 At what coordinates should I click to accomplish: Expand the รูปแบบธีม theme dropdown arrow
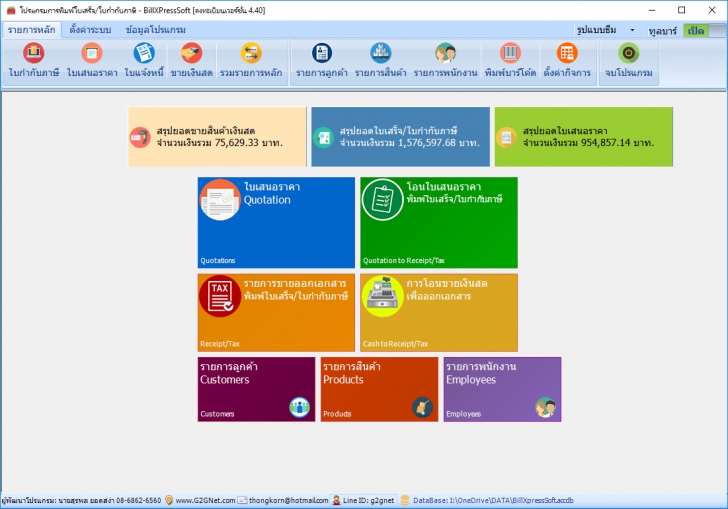coord(632,30)
